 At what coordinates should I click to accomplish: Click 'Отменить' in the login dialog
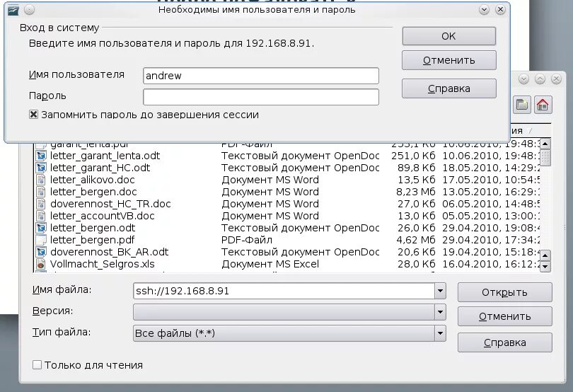tap(448, 60)
